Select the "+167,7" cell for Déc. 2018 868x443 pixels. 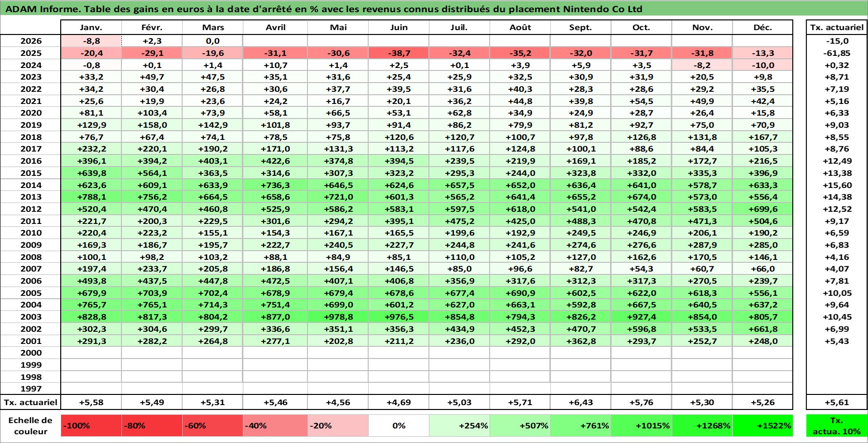[x=763, y=137]
